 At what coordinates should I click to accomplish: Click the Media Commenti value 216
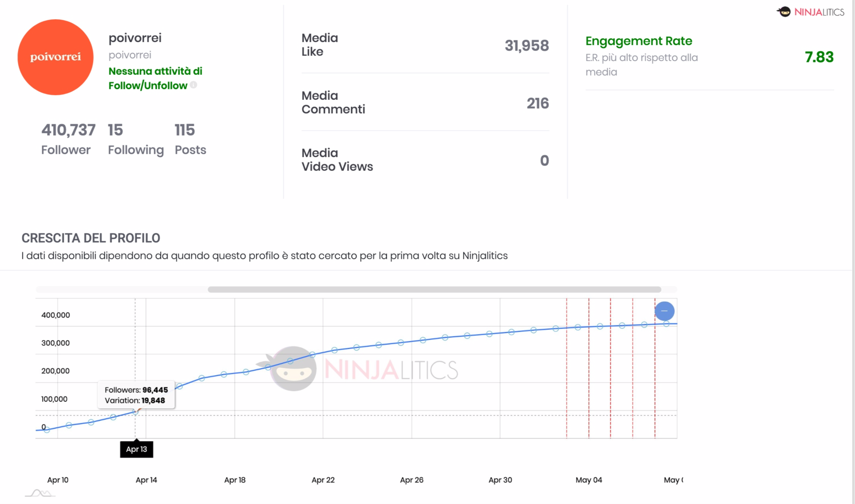(538, 103)
